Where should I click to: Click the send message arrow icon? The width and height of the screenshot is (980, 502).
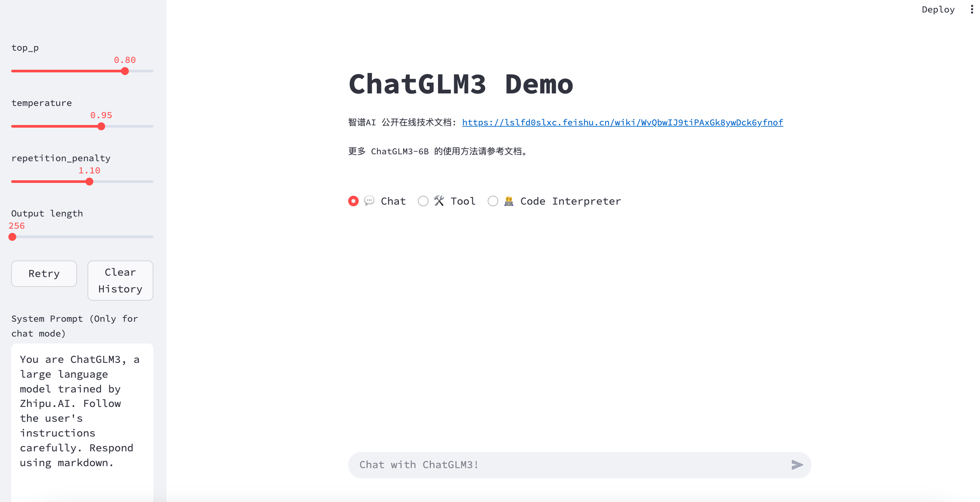tap(797, 465)
